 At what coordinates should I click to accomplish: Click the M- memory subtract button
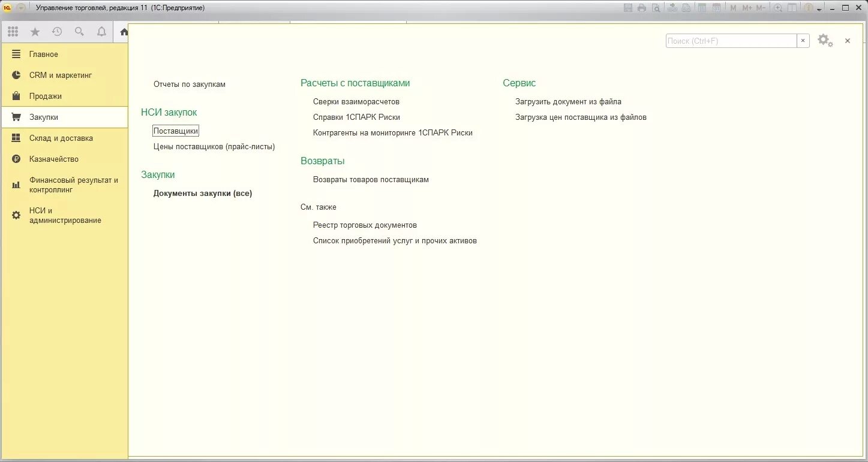pyautogui.click(x=761, y=8)
